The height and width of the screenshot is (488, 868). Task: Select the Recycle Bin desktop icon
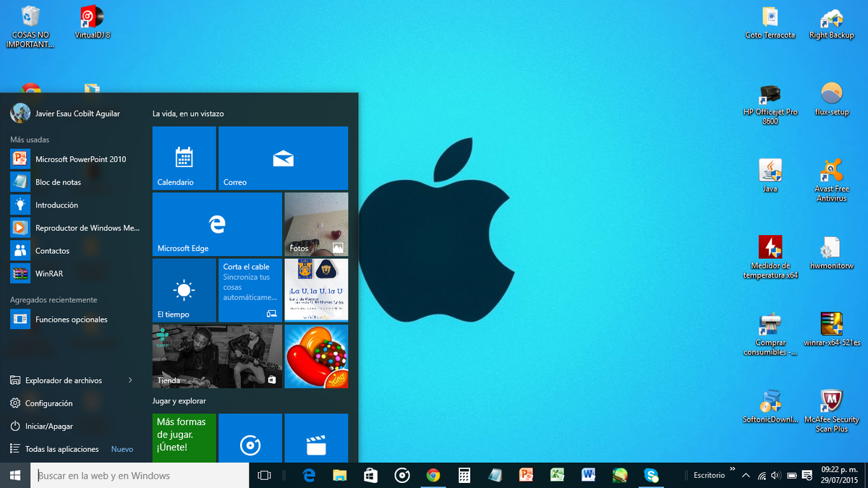[30, 26]
